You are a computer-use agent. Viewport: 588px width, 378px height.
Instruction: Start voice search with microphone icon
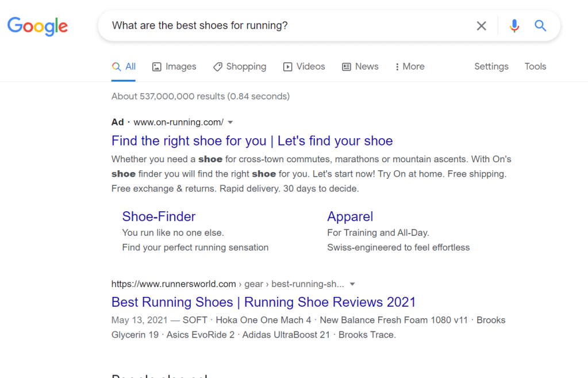(514, 25)
